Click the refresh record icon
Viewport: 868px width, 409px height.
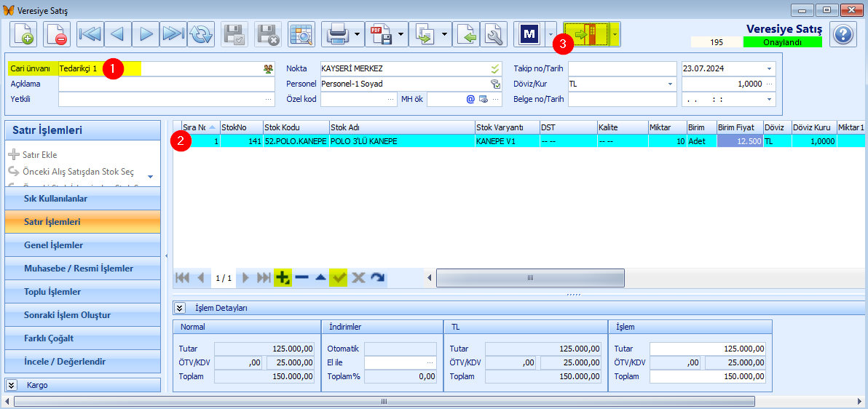pos(201,34)
